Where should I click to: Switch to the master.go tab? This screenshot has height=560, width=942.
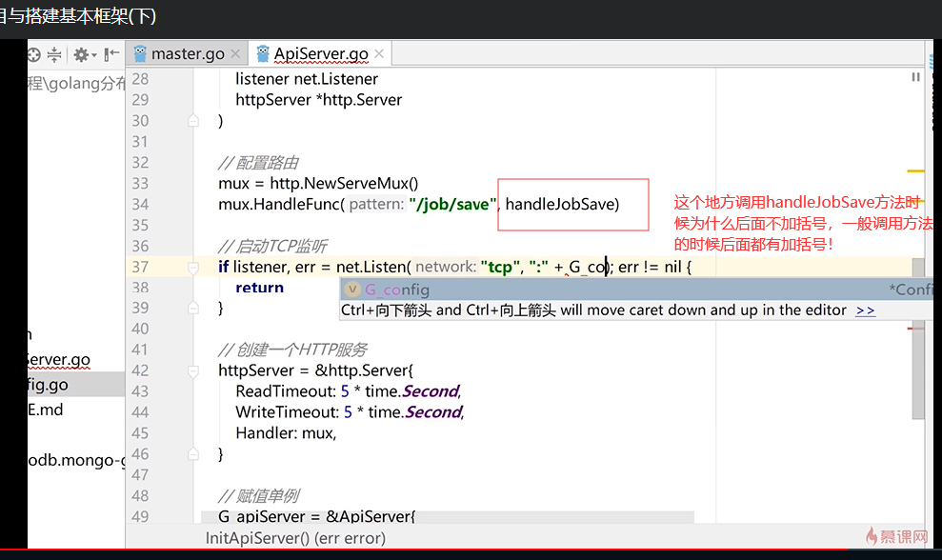tap(188, 54)
